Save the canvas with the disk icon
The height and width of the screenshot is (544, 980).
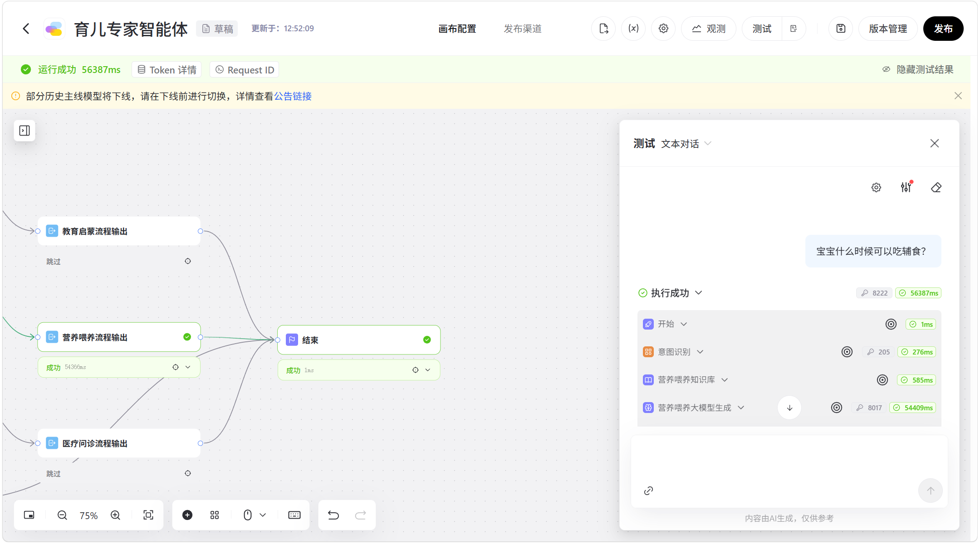[841, 29]
